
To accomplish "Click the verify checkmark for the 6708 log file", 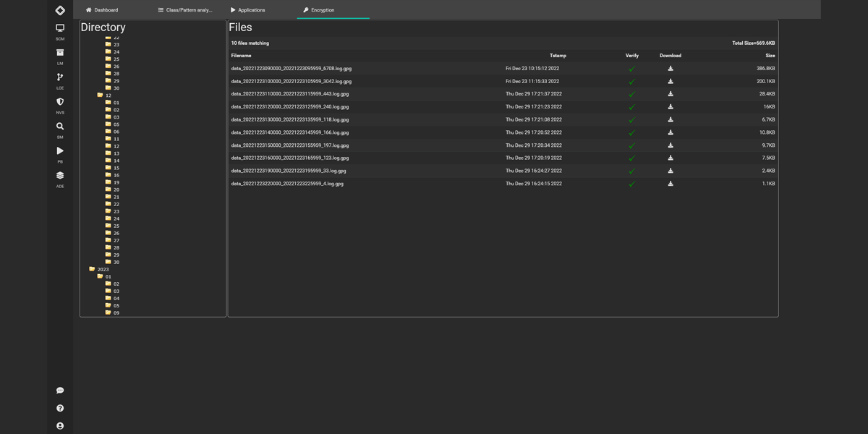I will [631, 68].
